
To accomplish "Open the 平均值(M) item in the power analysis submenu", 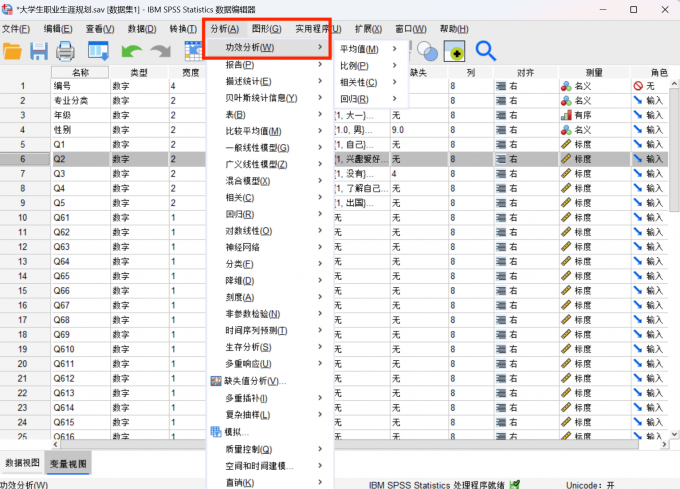I will click(370, 49).
